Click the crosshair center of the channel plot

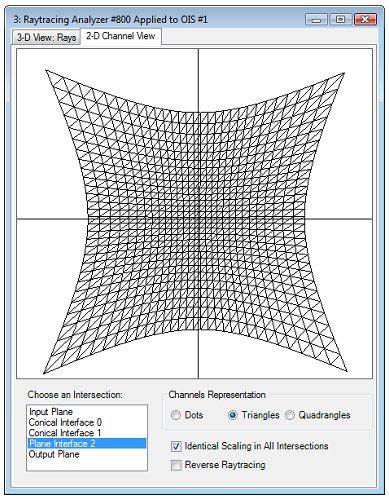click(198, 219)
